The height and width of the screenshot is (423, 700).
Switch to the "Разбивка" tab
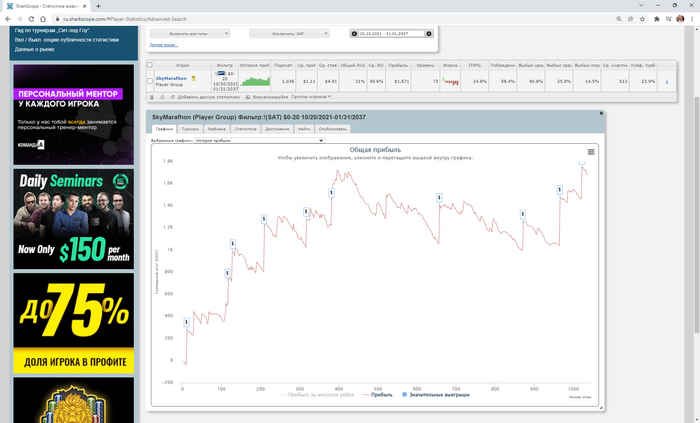point(217,129)
